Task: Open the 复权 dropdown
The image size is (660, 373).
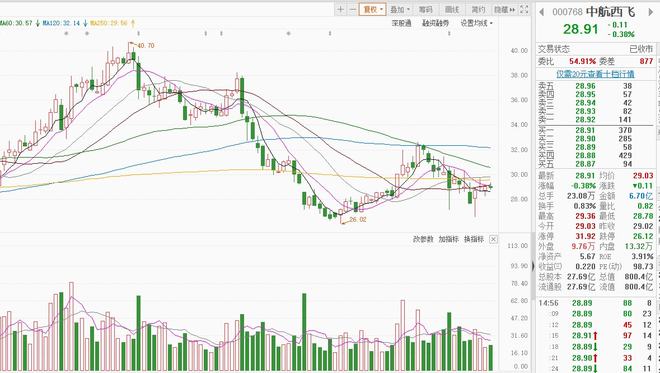Action: [373, 9]
